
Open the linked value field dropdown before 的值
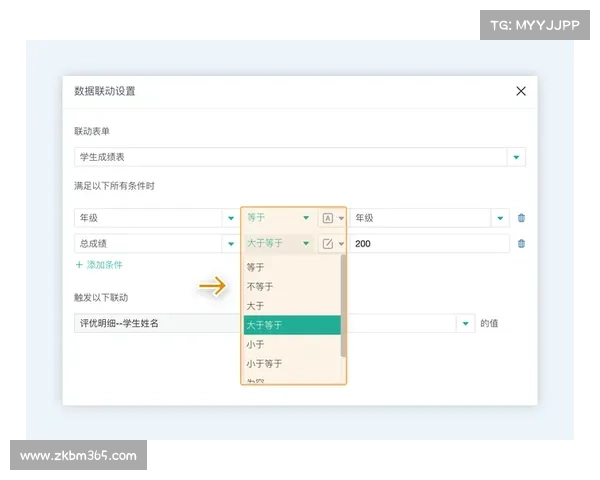tap(465, 323)
